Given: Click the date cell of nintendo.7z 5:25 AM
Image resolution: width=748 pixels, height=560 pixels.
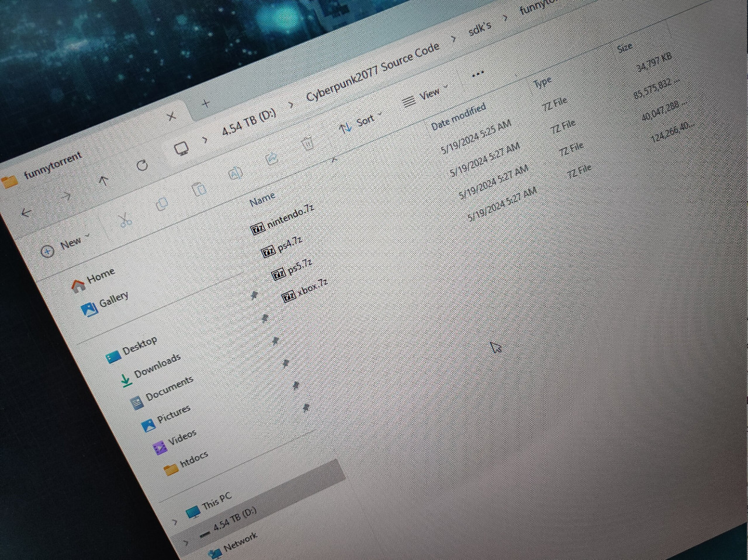Looking at the screenshot, I should click(475, 138).
